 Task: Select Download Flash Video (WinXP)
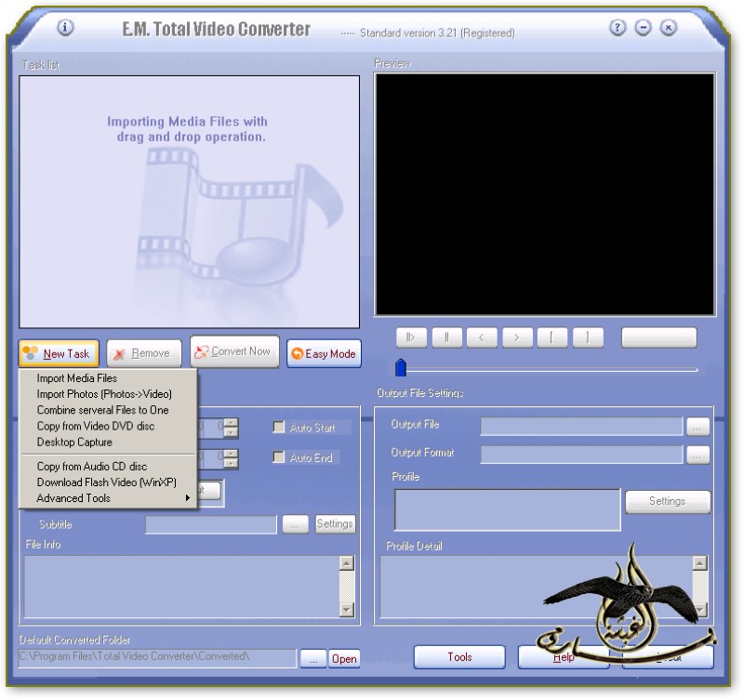click(x=107, y=482)
